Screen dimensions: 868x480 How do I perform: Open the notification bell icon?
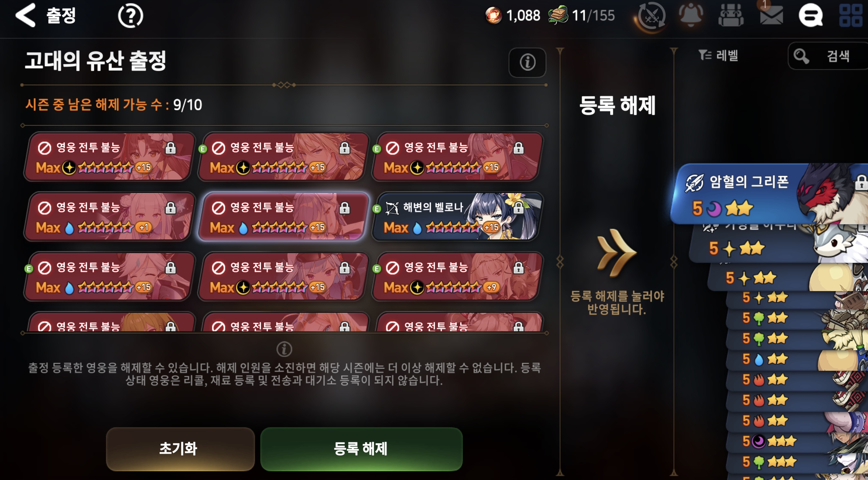pyautogui.click(x=691, y=15)
